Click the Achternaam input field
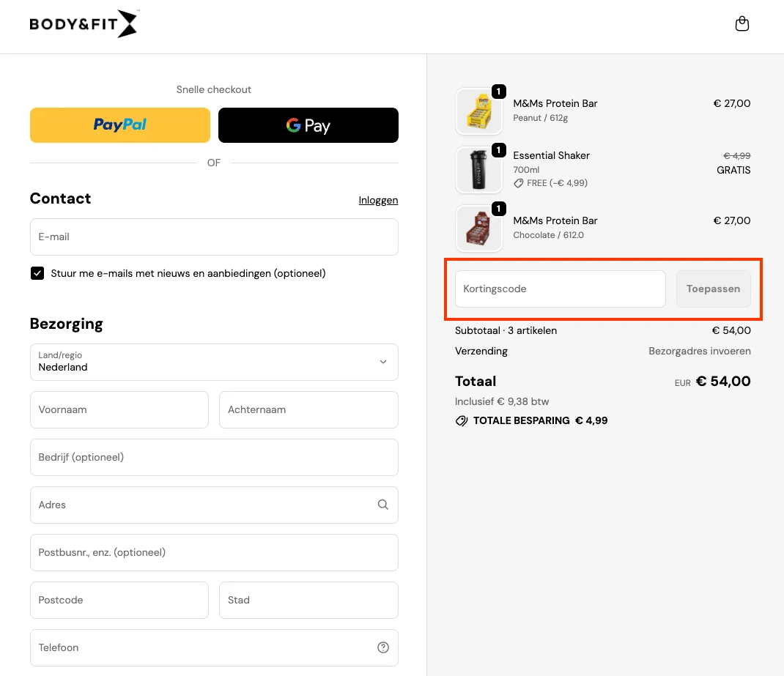Screen dimensions: 784x676 308,409
